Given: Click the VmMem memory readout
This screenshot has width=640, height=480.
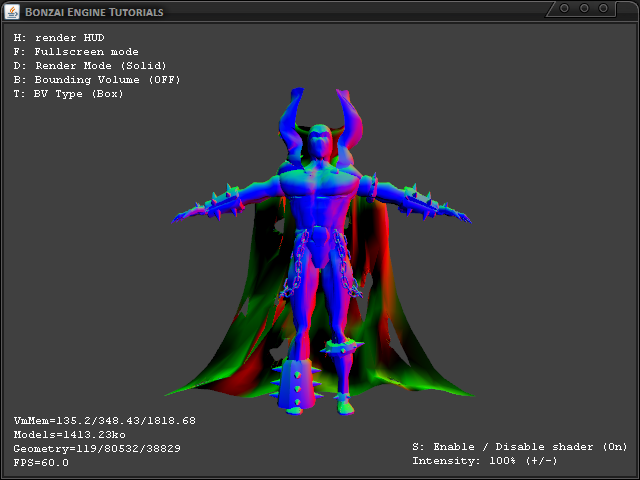Looking at the screenshot, I should (x=104, y=421).
